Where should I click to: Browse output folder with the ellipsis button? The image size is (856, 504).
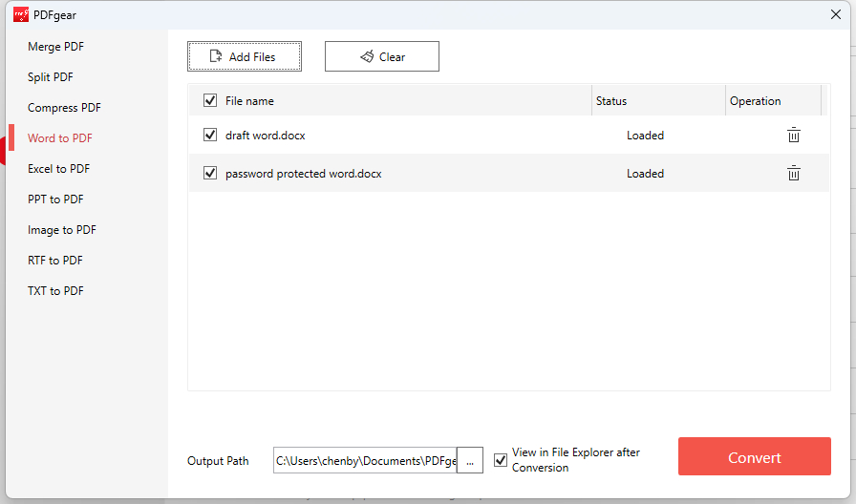(x=470, y=461)
